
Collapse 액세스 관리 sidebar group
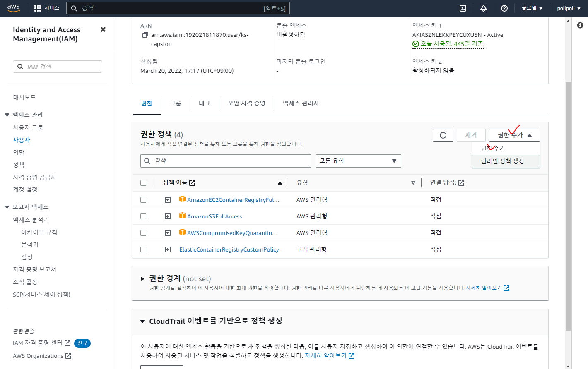(x=7, y=115)
